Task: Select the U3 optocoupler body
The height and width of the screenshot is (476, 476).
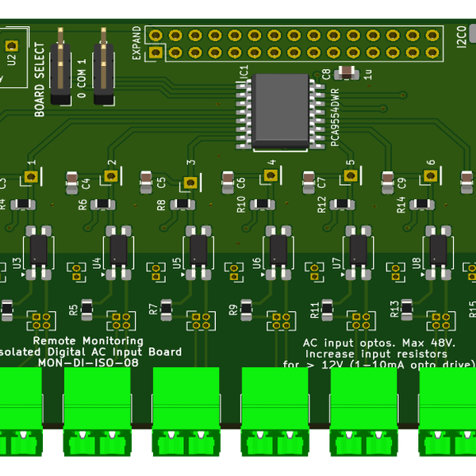Action: pyautogui.click(x=39, y=250)
